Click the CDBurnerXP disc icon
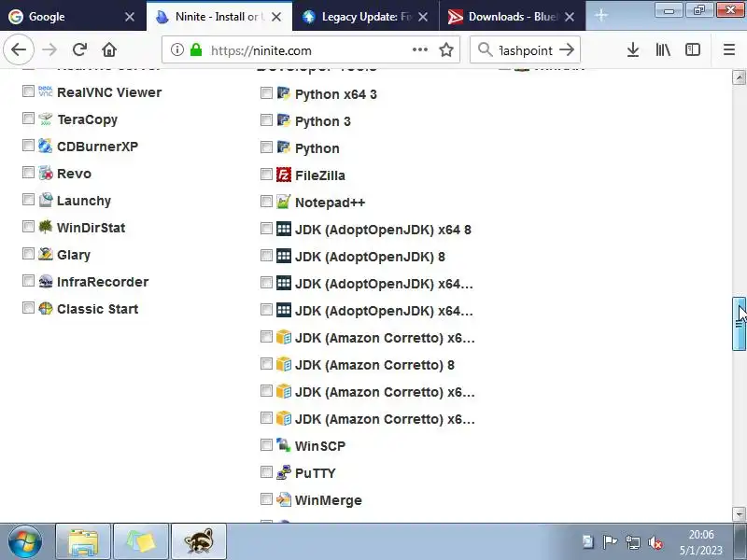747x560 pixels. [45, 146]
